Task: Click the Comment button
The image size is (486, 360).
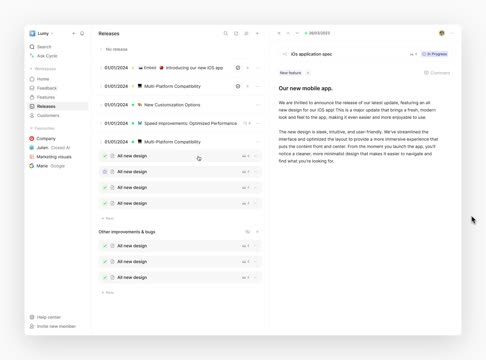Action: (x=437, y=73)
